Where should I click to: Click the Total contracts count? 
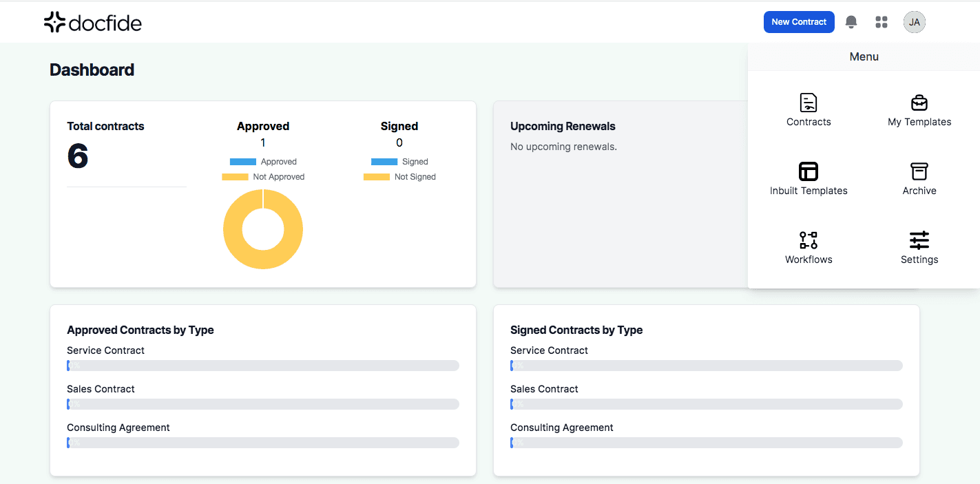(76, 157)
